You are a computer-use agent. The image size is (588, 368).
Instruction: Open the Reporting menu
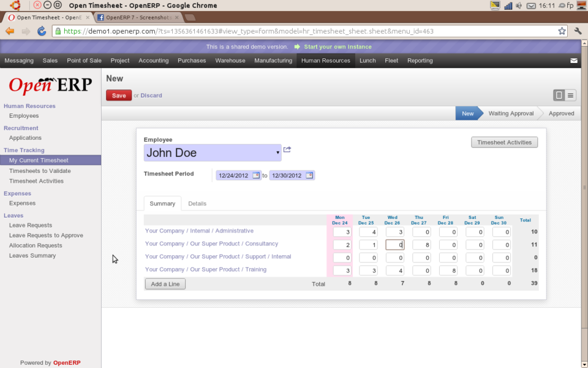(x=420, y=61)
